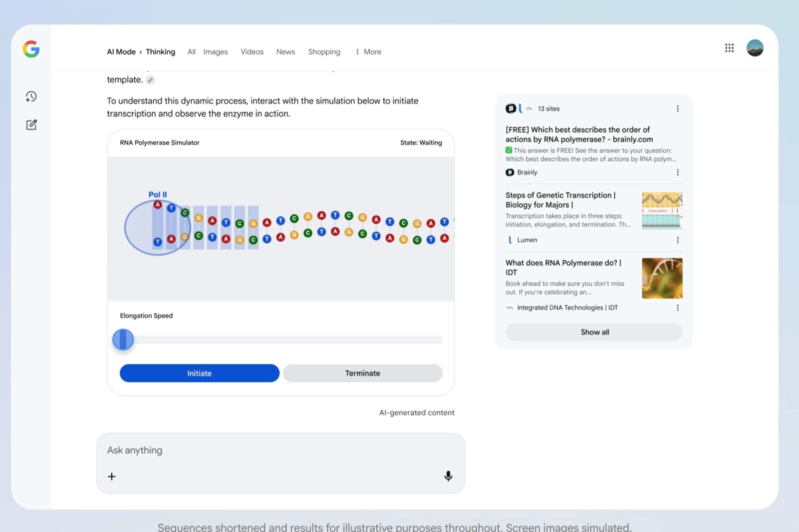Switch to the Images tab
This screenshot has width=799, height=532.
tap(215, 52)
